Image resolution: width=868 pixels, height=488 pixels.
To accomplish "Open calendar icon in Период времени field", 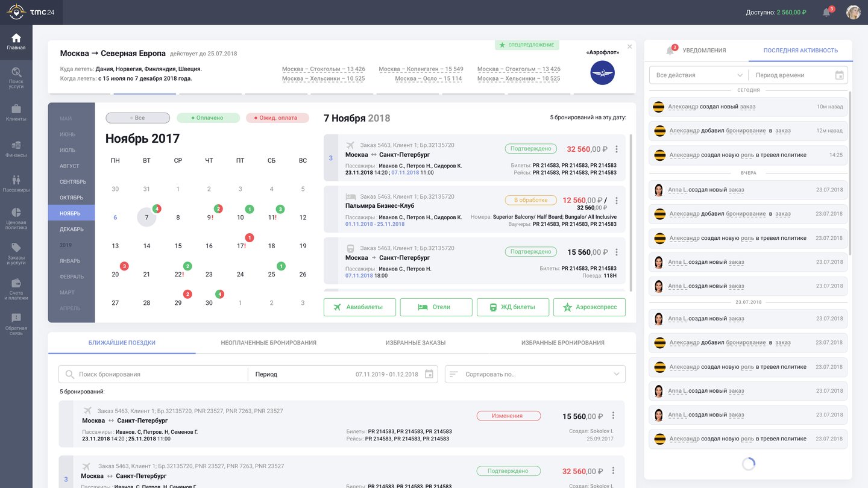I will pyautogui.click(x=840, y=75).
